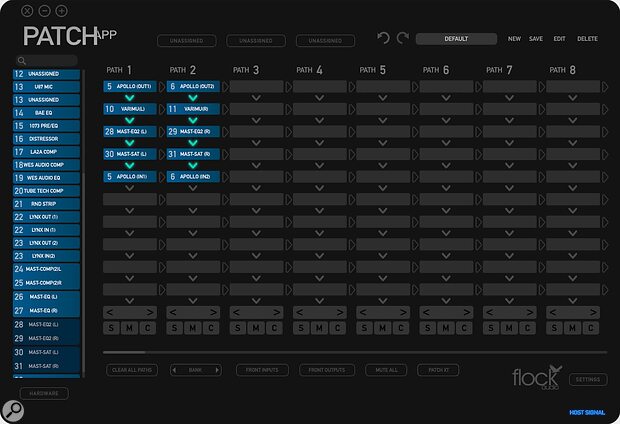Go to previous bank with left arrow
The height and width of the screenshot is (424, 620).
pyautogui.click(x=174, y=370)
